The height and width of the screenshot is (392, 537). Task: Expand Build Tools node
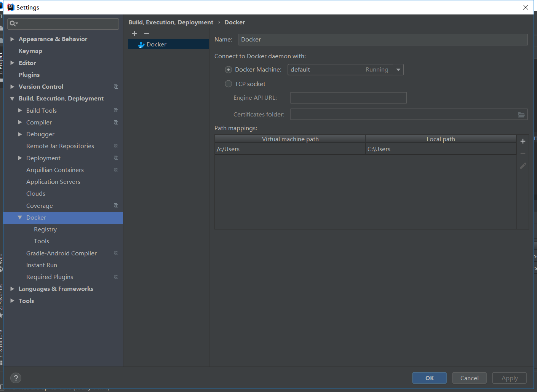(20, 110)
